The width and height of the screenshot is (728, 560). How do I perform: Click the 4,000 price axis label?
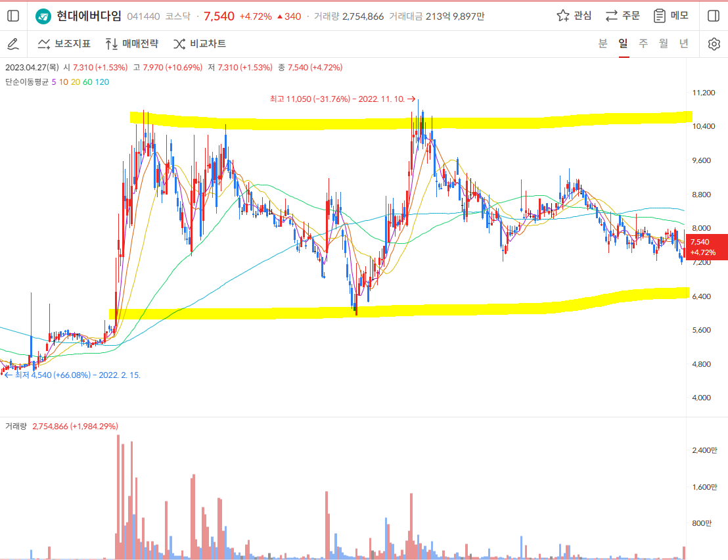coord(702,398)
